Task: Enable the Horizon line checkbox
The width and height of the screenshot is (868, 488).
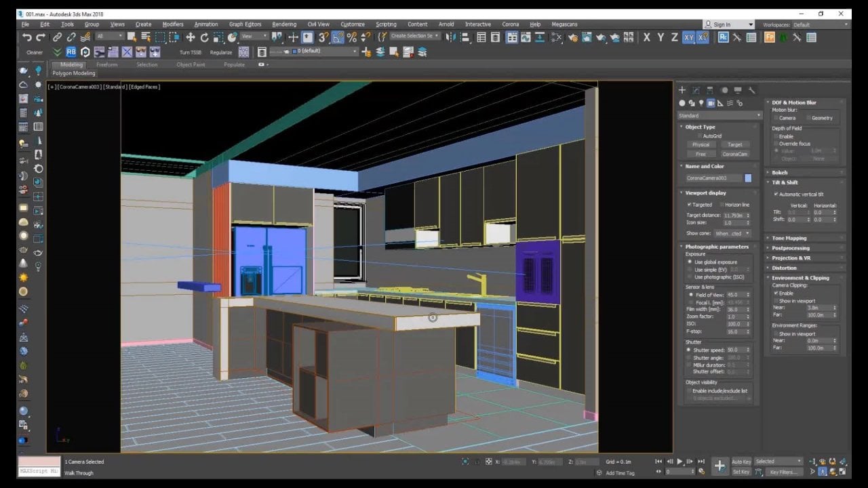Action: pyautogui.click(x=721, y=205)
